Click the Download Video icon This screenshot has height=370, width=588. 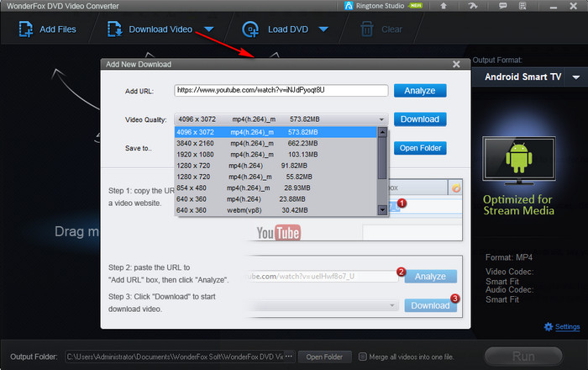tap(115, 29)
